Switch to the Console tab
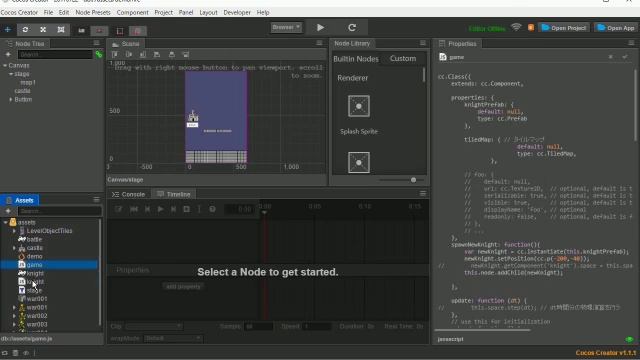The image size is (640, 360). coord(129,194)
